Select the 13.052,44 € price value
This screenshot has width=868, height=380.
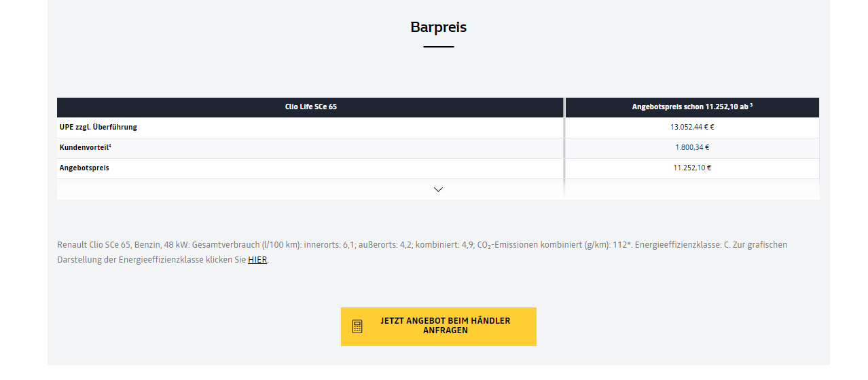(x=692, y=127)
